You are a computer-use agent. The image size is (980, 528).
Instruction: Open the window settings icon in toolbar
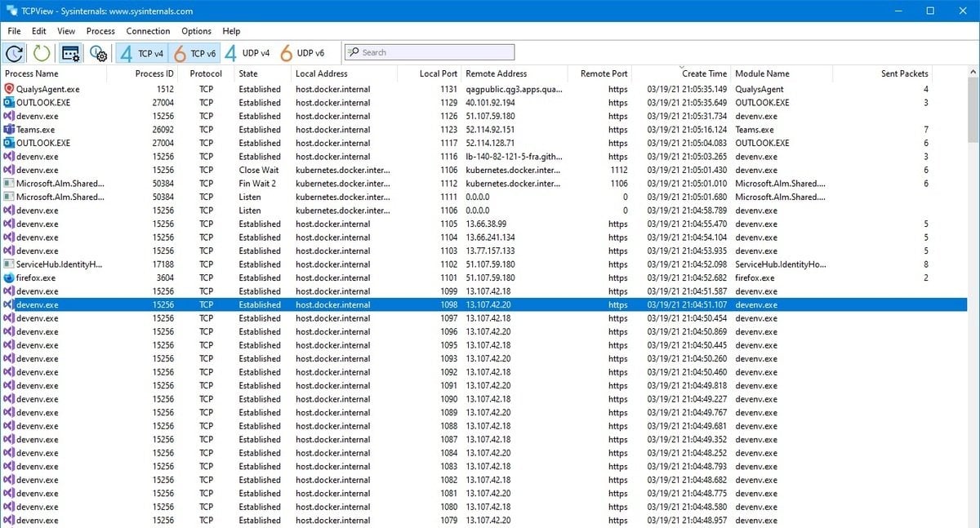point(71,53)
